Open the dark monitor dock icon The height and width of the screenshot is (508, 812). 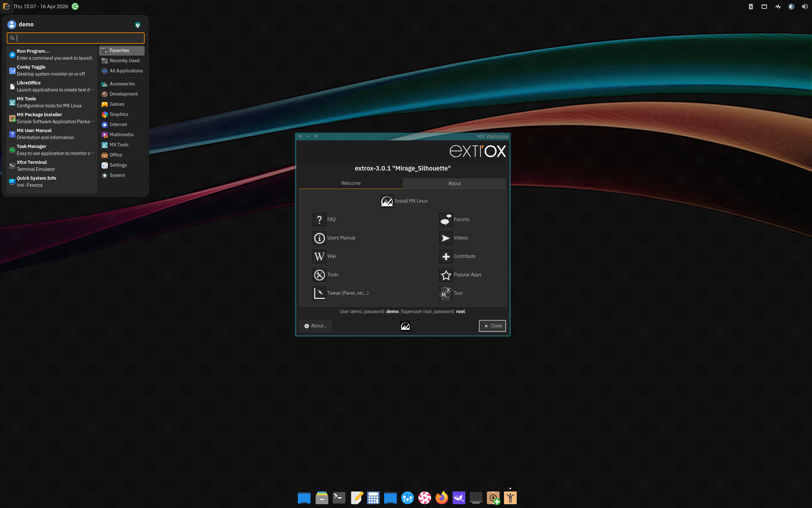476,498
